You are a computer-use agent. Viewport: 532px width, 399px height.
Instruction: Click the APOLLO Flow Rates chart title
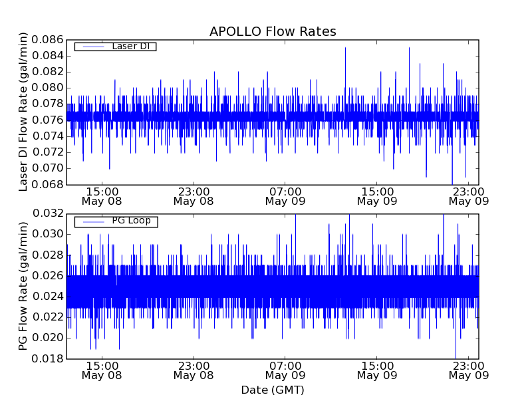pyautogui.click(x=273, y=31)
